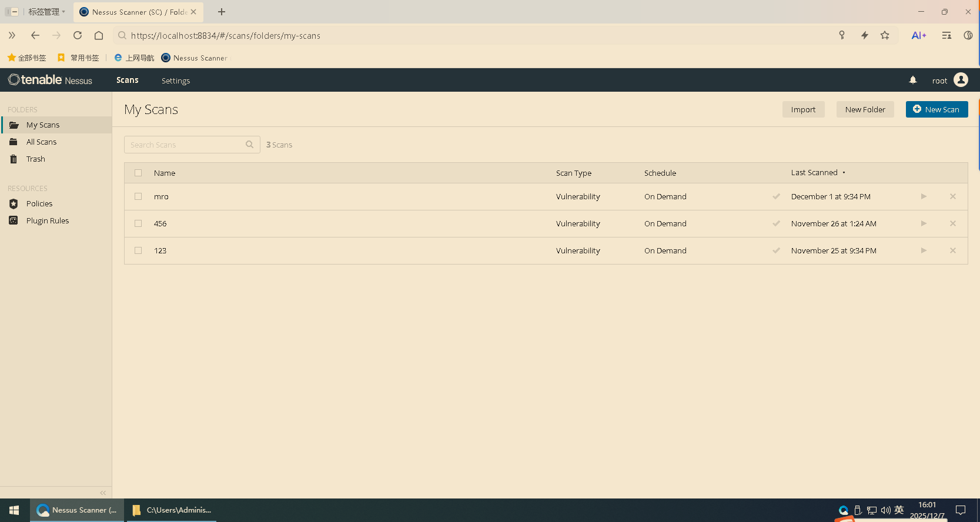Open the Trash folder
The height and width of the screenshot is (522, 980).
click(35, 159)
